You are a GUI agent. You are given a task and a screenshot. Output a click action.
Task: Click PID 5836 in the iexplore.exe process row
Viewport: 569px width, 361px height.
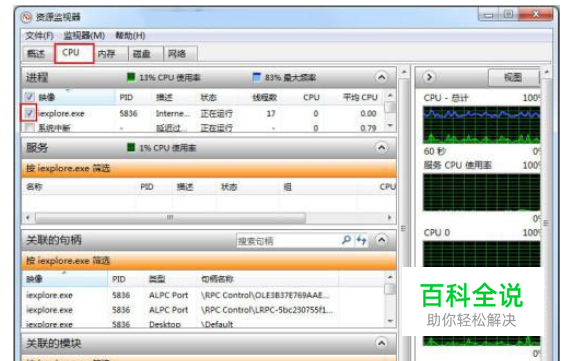pyautogui.click(x=128, y=114)
